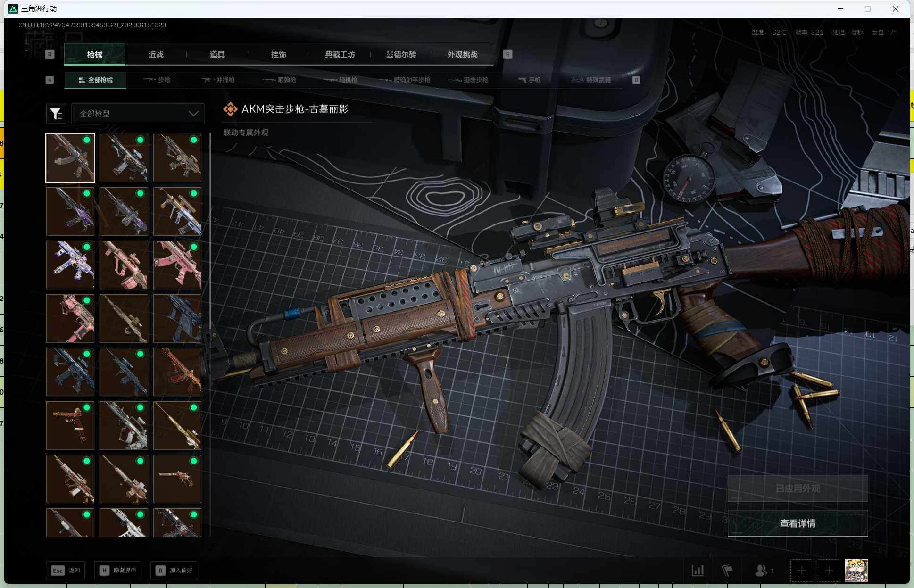Click the AKM突击步枪-古墓丽影 skin title

[x=295, y=109]
